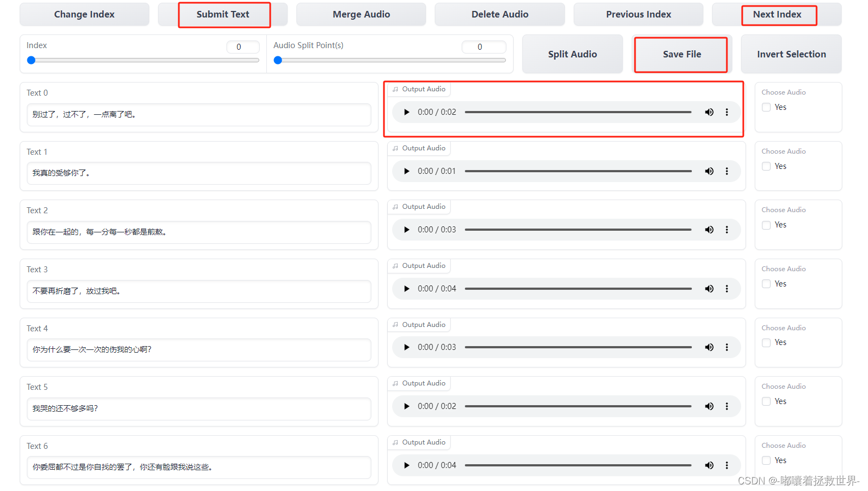Click the Index slider handle
This screenshot has width=868, height=491.
(31, 60)
